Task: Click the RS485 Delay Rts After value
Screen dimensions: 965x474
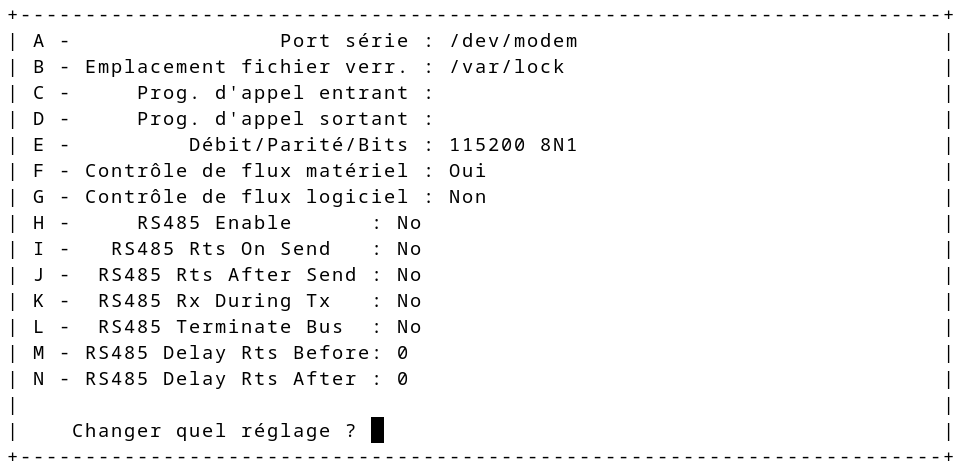Action: 402,379
